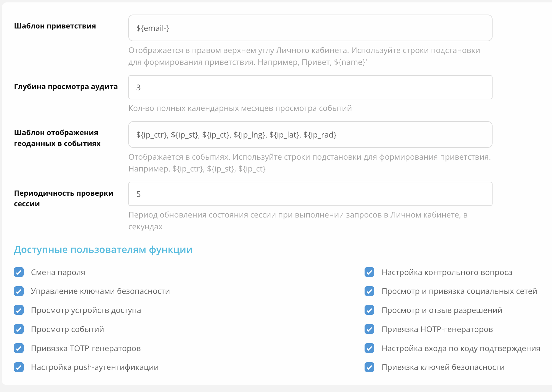Toggle Привязка TOTP-генераторов checkbox

click(19, 348)
